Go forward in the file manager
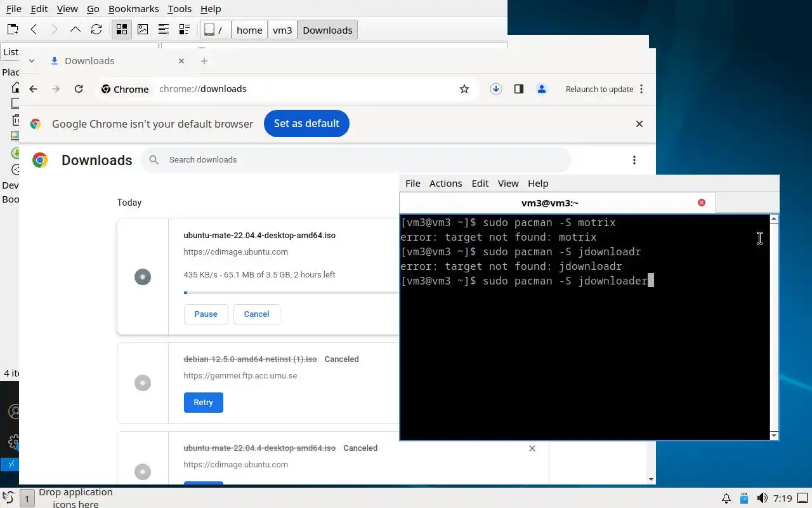Viewport: 812px width, 508px height. pyautogui.click(x=55, y=30)
